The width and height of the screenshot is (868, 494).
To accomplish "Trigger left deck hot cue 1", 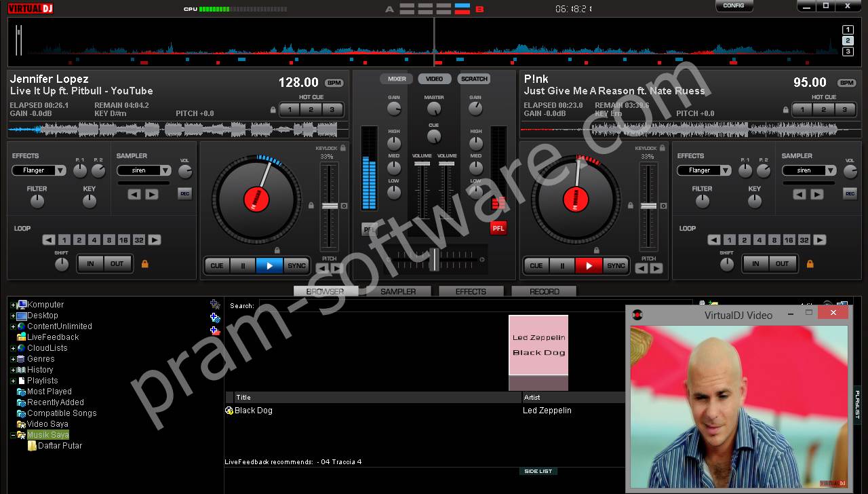I will pos(290,109).
